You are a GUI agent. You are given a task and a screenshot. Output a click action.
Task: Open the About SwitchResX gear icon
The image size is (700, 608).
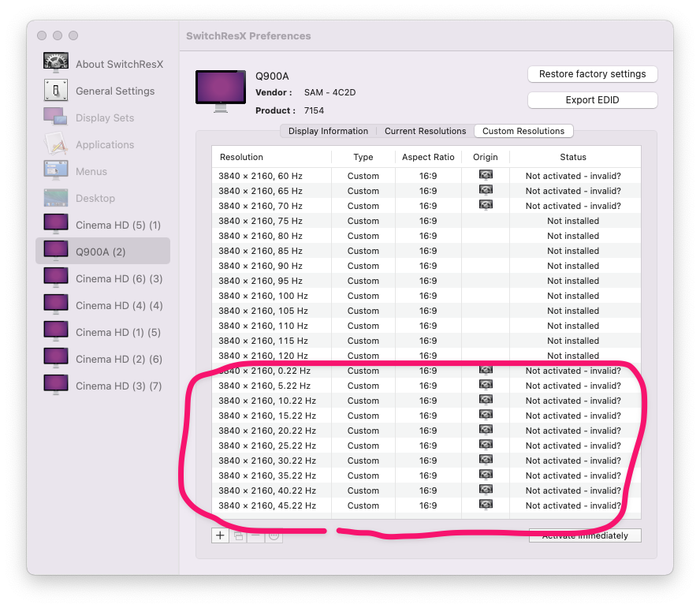pyautogui.click(x=56, y=62)
